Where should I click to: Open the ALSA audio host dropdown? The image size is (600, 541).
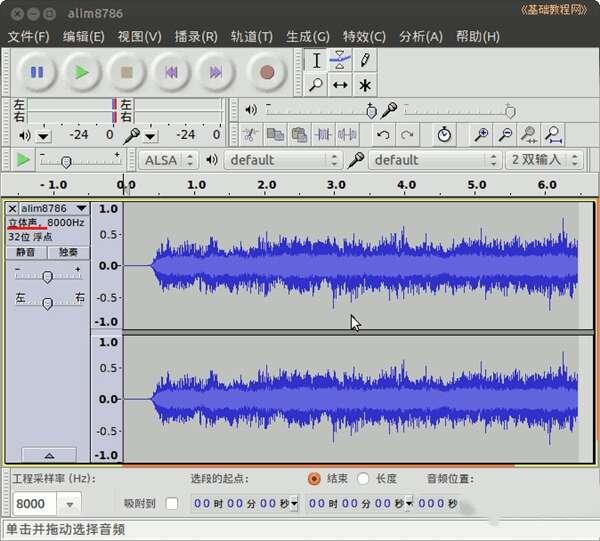click(x=167, y=160)
